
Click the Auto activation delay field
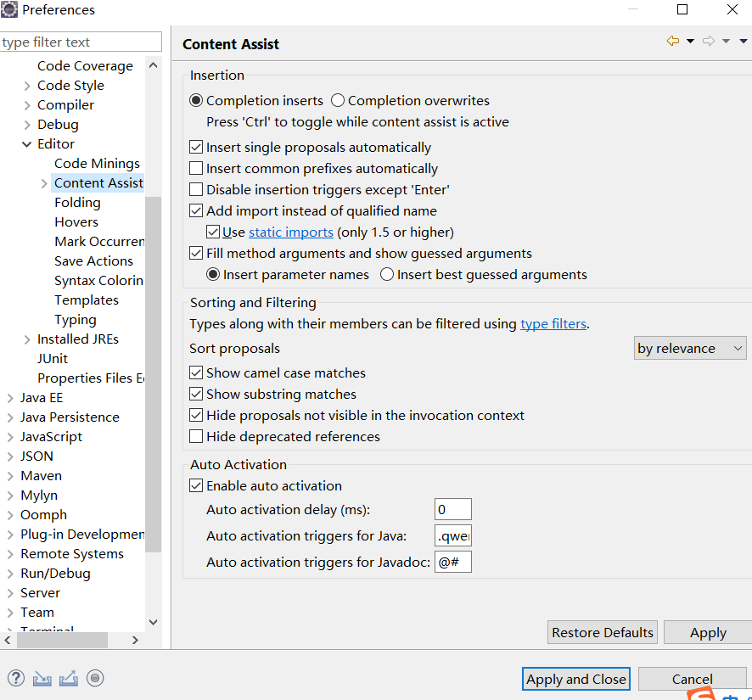click(452, 510)
